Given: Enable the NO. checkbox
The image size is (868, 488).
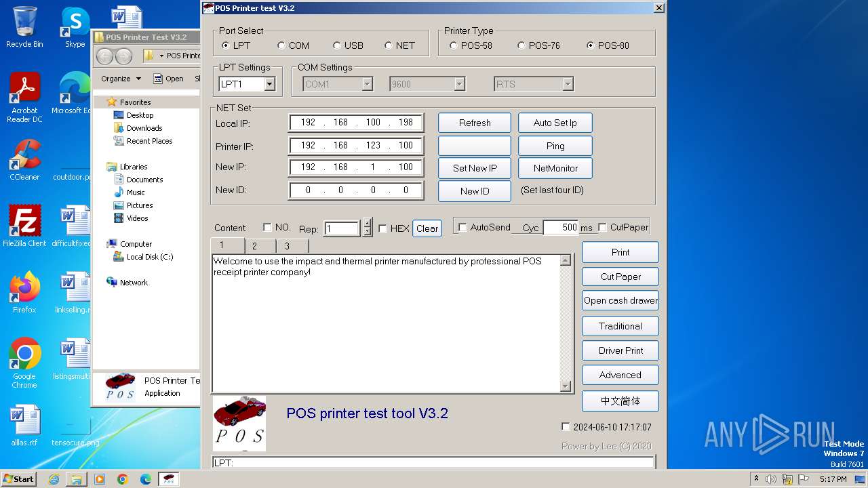Looking at the screenshot, I should [267, 228].
